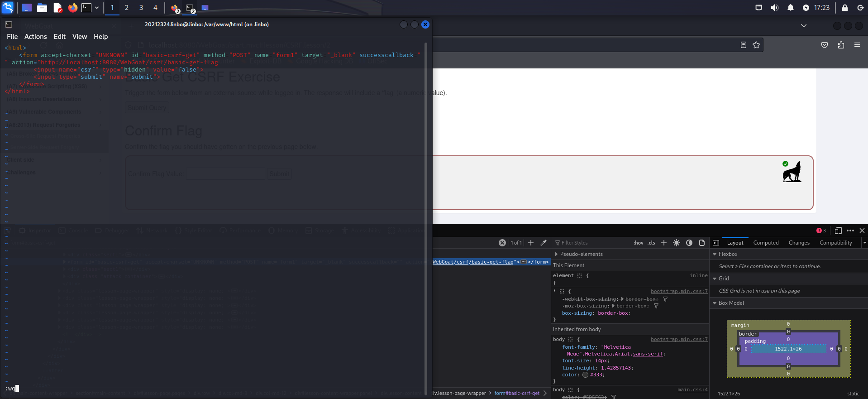Launch Firefox from the panel launcher
Image resolution: width=868 pixels, height=399 pixels.
72,8
